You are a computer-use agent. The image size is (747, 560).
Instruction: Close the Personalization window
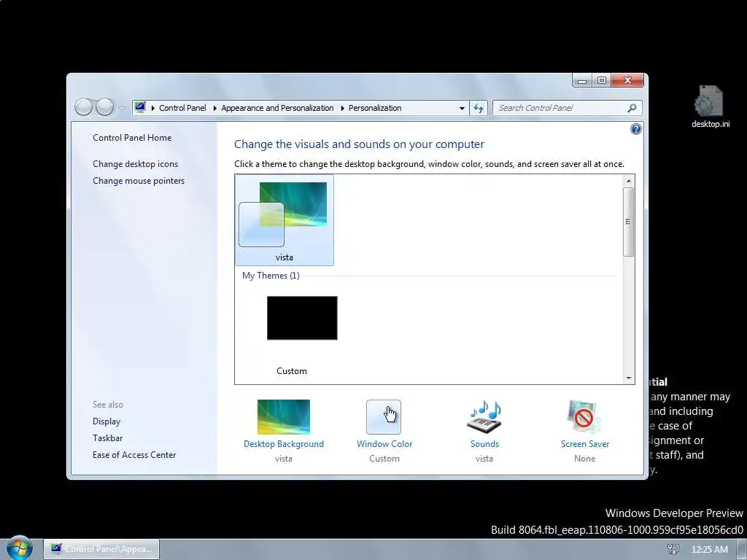pyautogui.click(x=627, y=80)
